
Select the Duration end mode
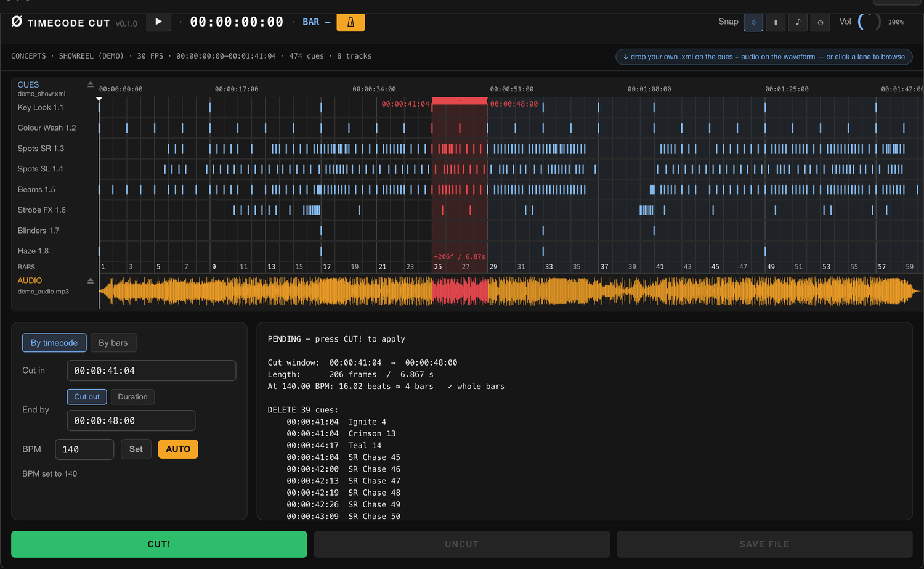pos(132,397)
